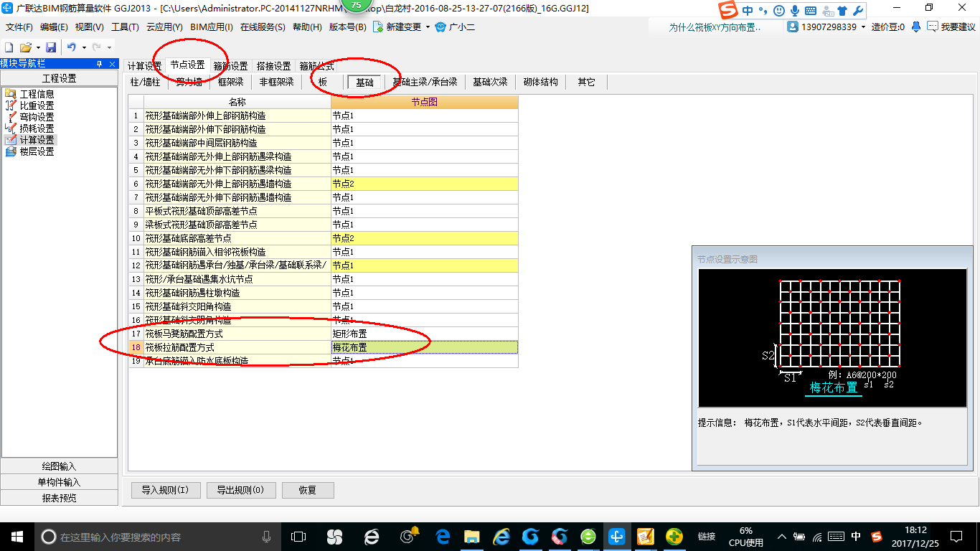Image resolution: width=980 pixels, height=551 pixels.
Task: Select 弯钩设置 in navigation tree
Action: [x=37, y=117]
